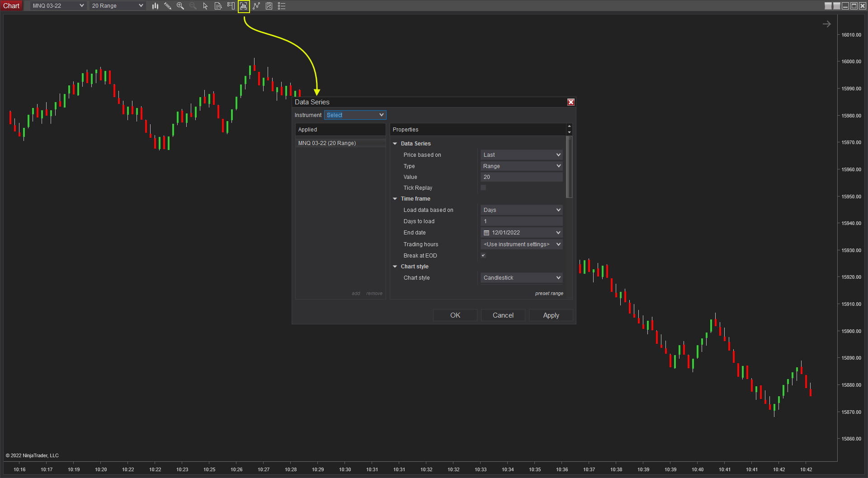Open the chart Properties list icon

282,6
